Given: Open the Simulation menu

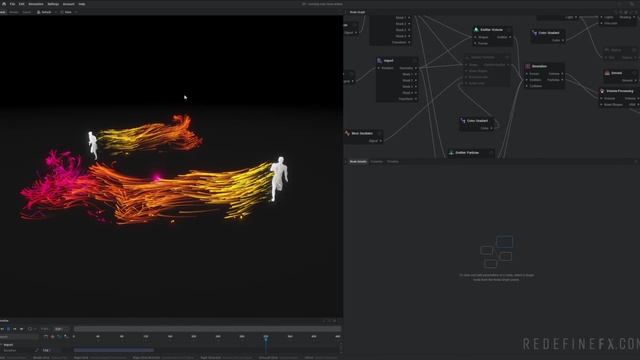Looking at the screenshot, I should (x=36, y=4).
